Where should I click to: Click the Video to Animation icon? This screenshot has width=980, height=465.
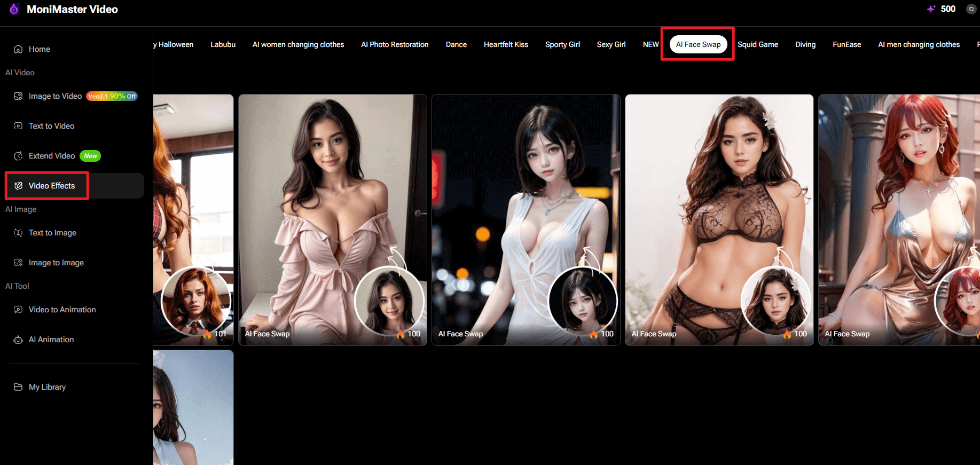click(18, 310)
